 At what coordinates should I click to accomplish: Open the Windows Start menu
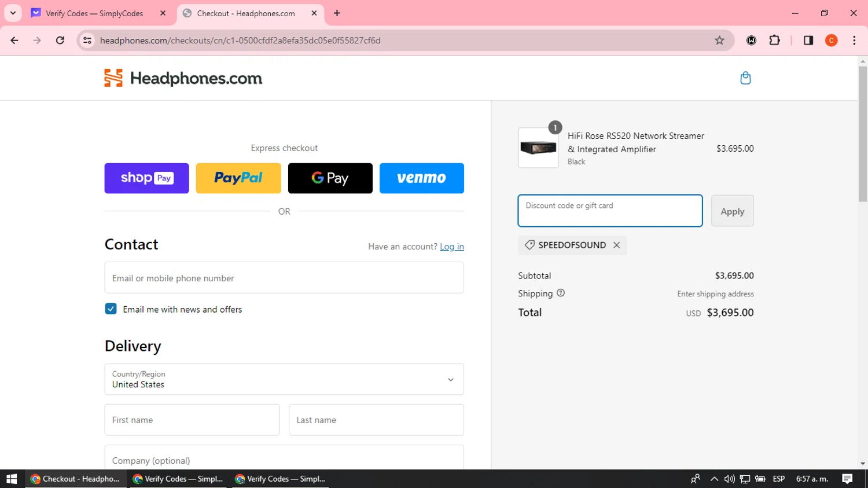12,479
